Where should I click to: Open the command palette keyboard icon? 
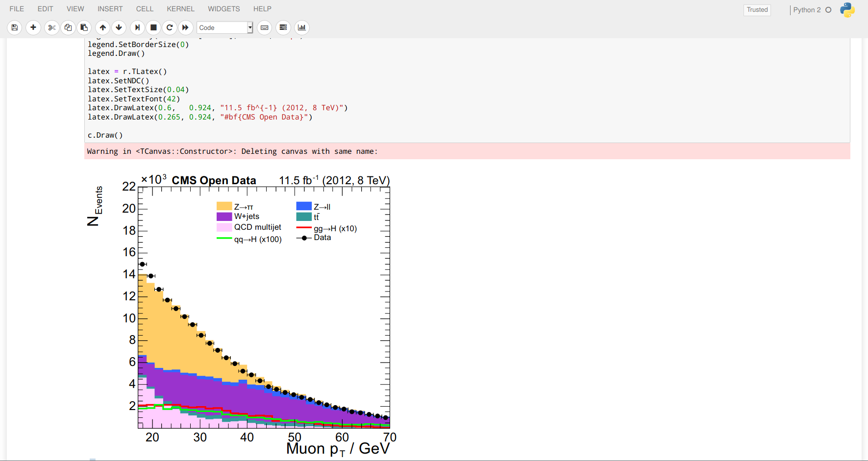pyautogui.click(x=265, y=27)
